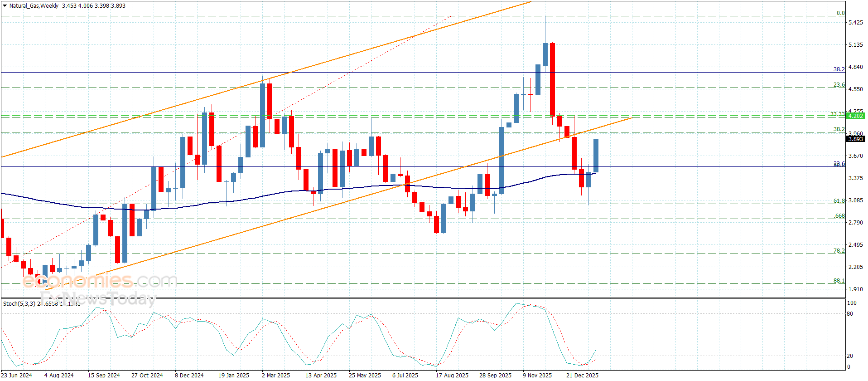Click the .668 Fibonacci level label
Screen dimensions: 868x381
[x=839, y=216]
